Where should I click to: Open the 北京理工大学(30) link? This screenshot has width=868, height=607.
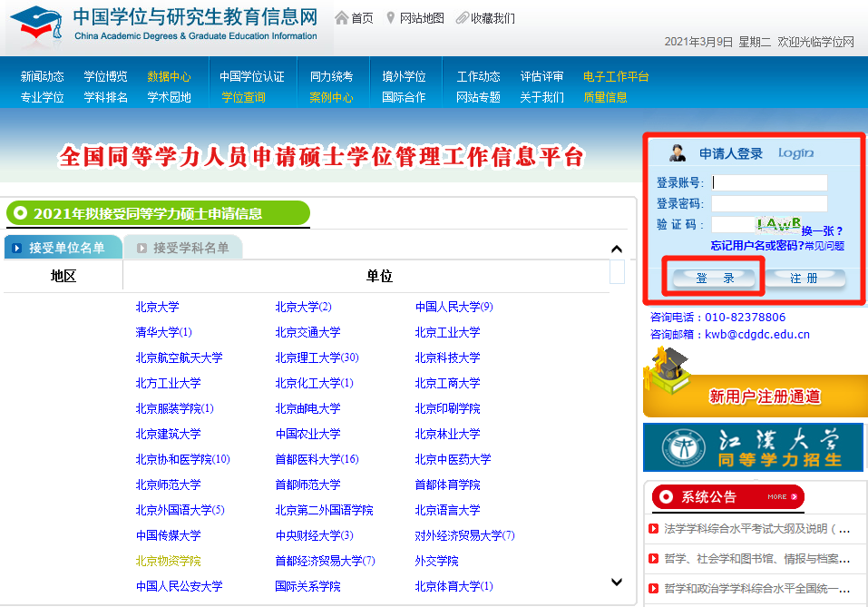317,357
